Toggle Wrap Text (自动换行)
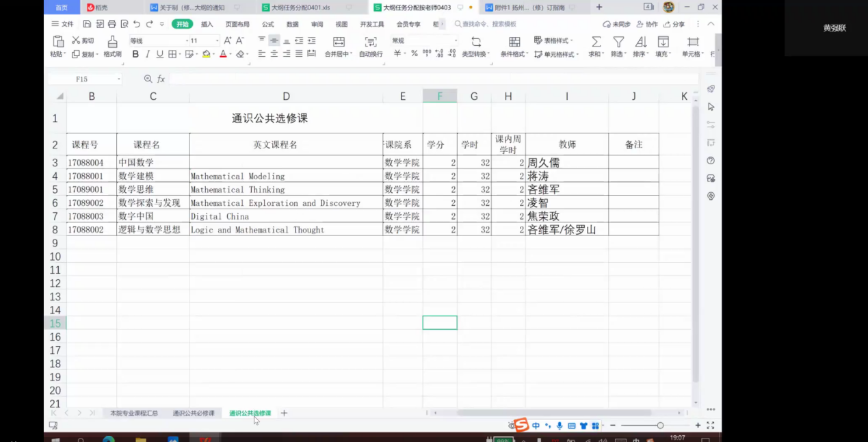 (371, 42)
